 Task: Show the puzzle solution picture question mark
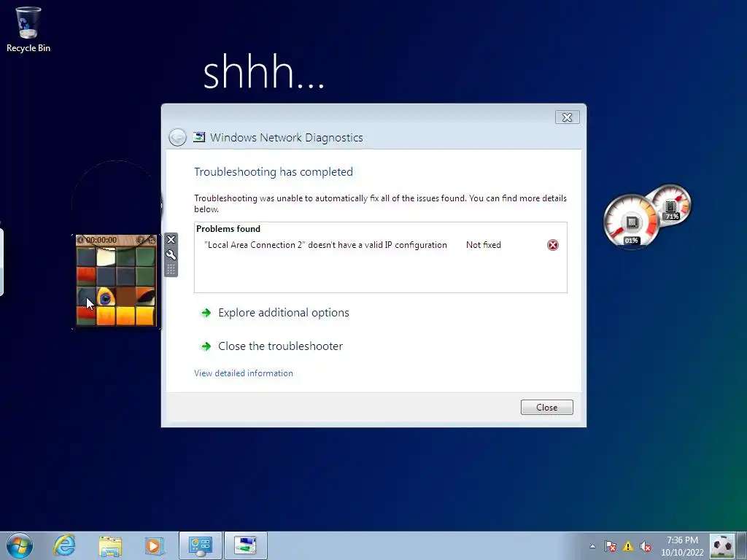tap(140, 240)
